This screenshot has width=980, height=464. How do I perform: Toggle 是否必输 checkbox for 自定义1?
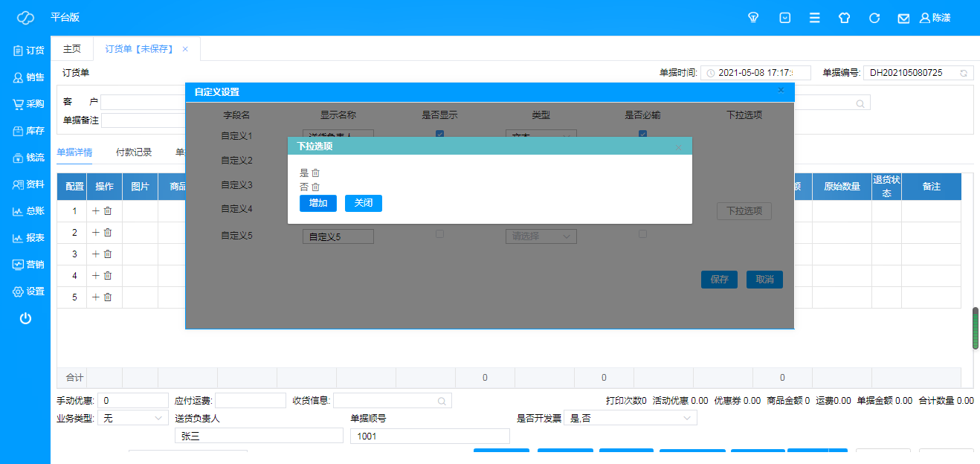coord(642,135)
